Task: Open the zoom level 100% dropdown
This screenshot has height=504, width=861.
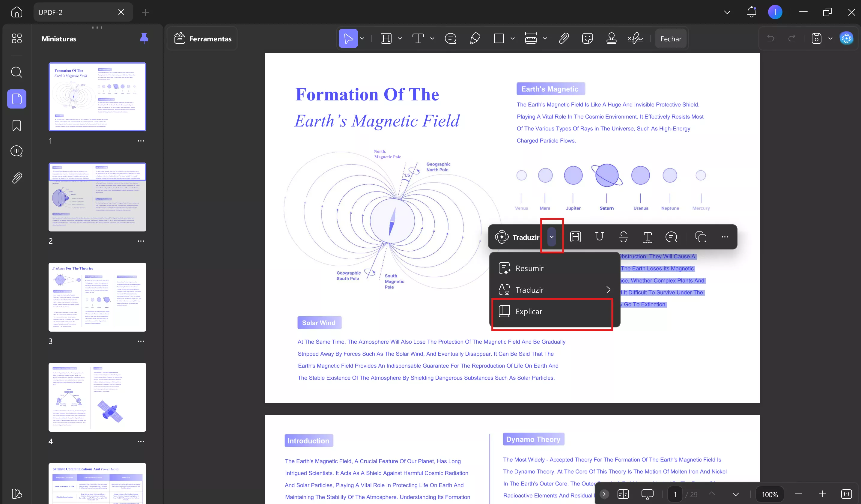Action: [x=770, y=494]
